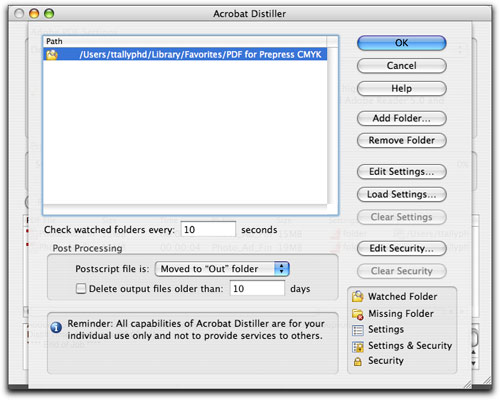
Task: Click Edit Security... button
Action: 401,248
